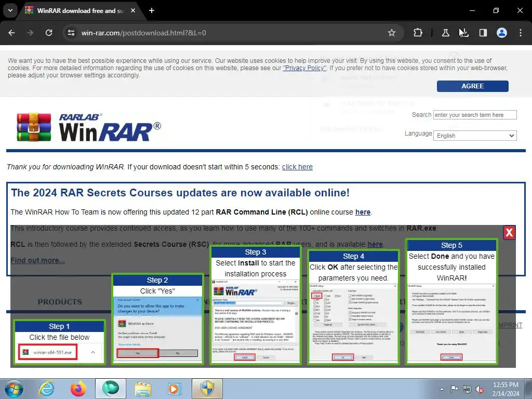This screenshot has height=399, width=532.
Task: Open Chrome Labs flask icon
Action: pyautogui.click(x=445, y=33)
